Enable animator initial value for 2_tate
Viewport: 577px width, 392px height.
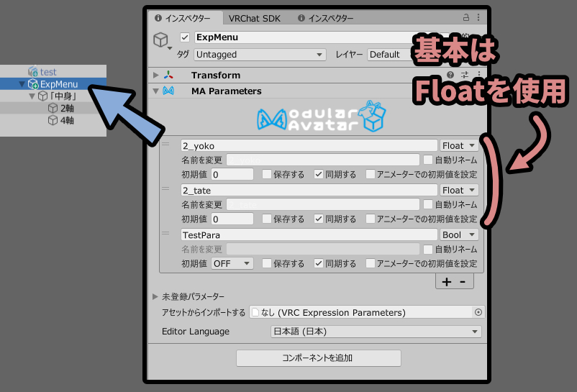click(371, 219)
